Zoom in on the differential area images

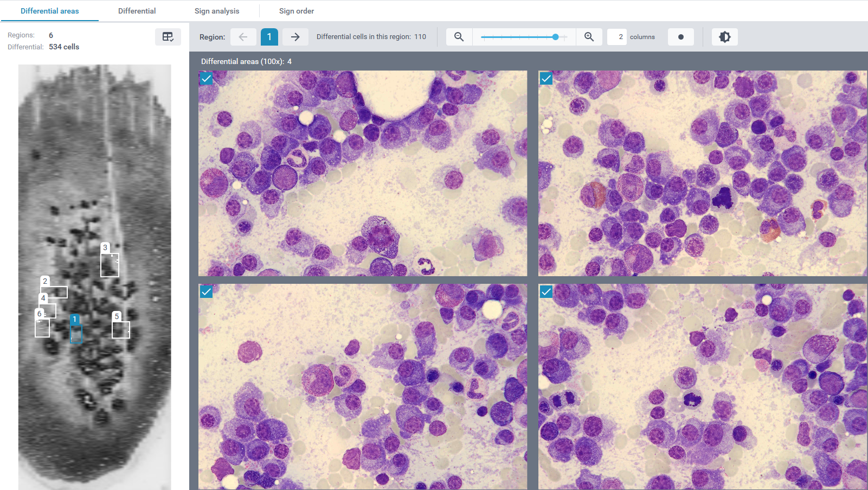(589, 37)
